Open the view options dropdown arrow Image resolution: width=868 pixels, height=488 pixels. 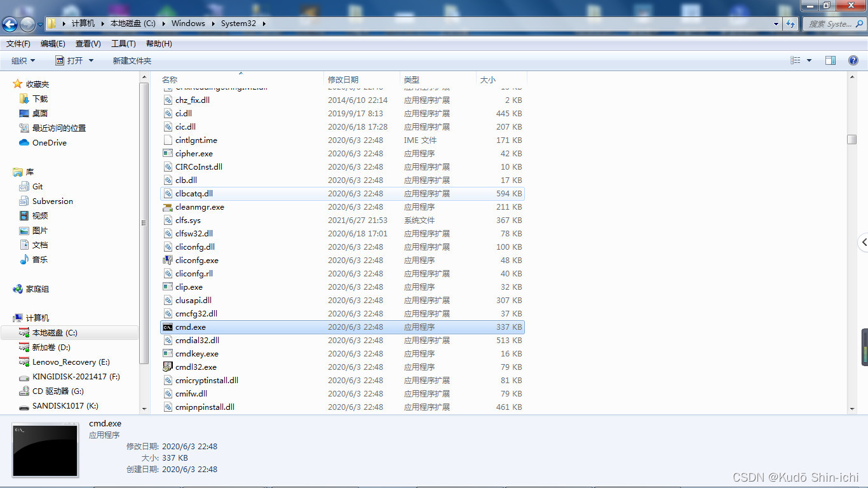pyautogui.click(x=809, y=60)
